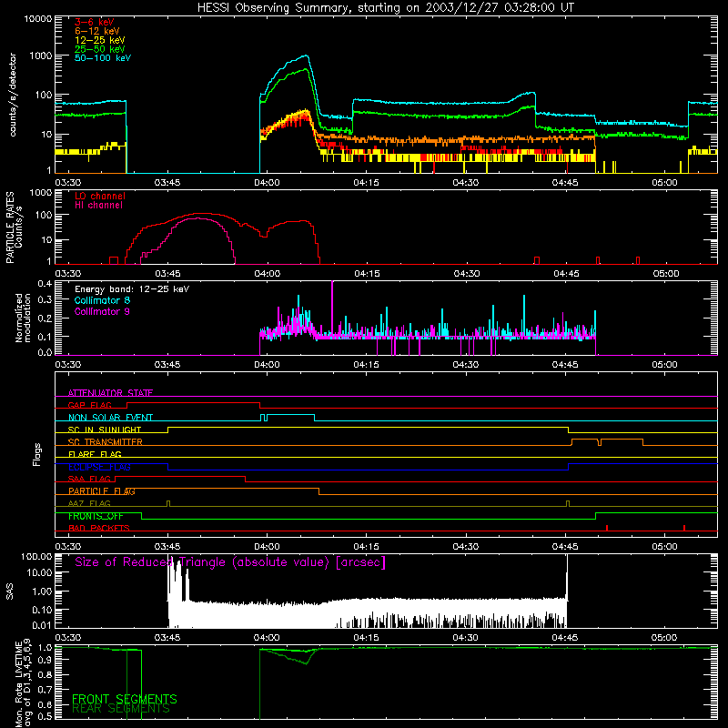Click the FRONT SEGMENTS legend label
This screenshot has height=728, width=728.
(125, 699)
